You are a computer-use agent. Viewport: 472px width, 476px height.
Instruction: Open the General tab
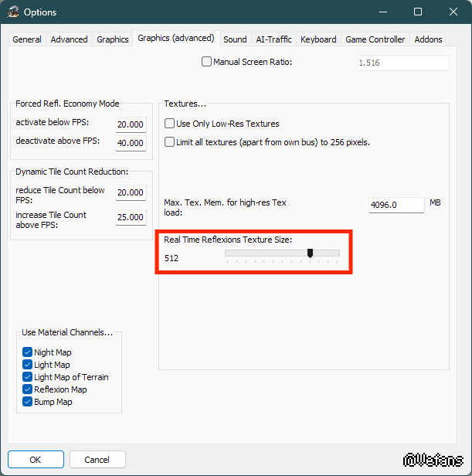tap(27, 39)
